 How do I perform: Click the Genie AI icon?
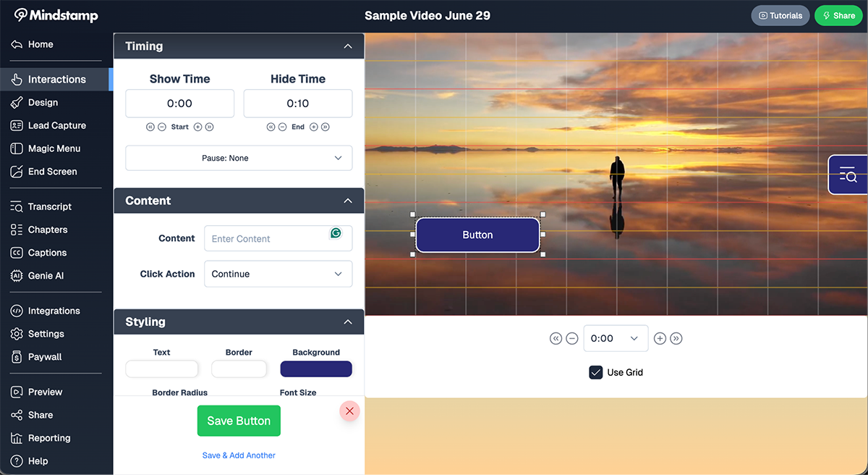[x=17, y=276]
